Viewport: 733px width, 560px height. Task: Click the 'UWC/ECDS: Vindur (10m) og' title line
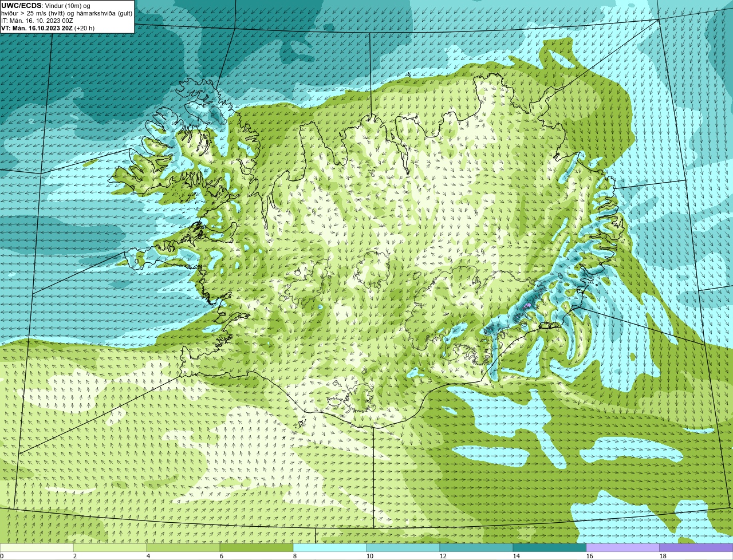(x=46, y=6)
